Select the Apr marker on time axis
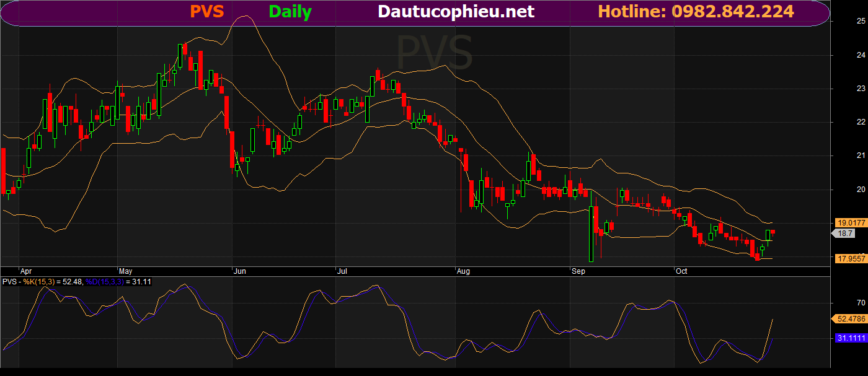 (x=25, y=271)
